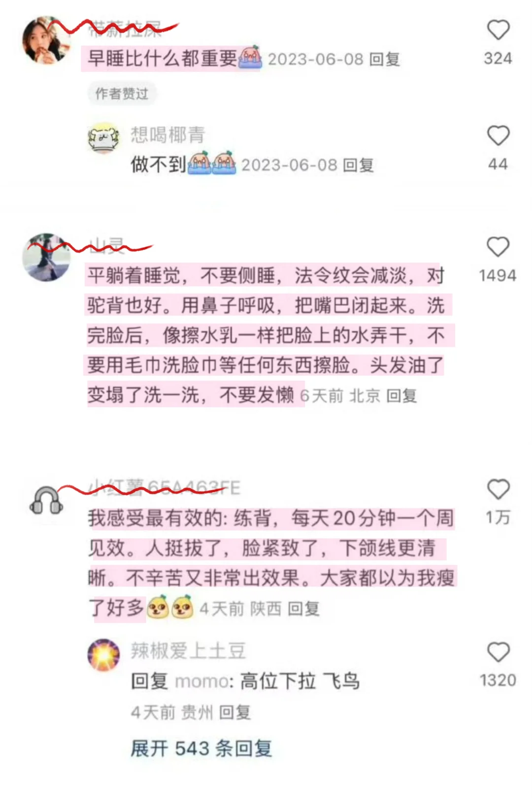
Task: Reply to the 6天前 北京 comment
Action: coord(401,396)
